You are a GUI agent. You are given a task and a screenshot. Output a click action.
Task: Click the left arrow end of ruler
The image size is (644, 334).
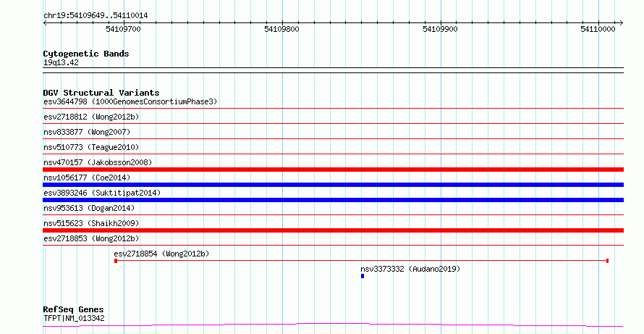click(x=45, y=23)
